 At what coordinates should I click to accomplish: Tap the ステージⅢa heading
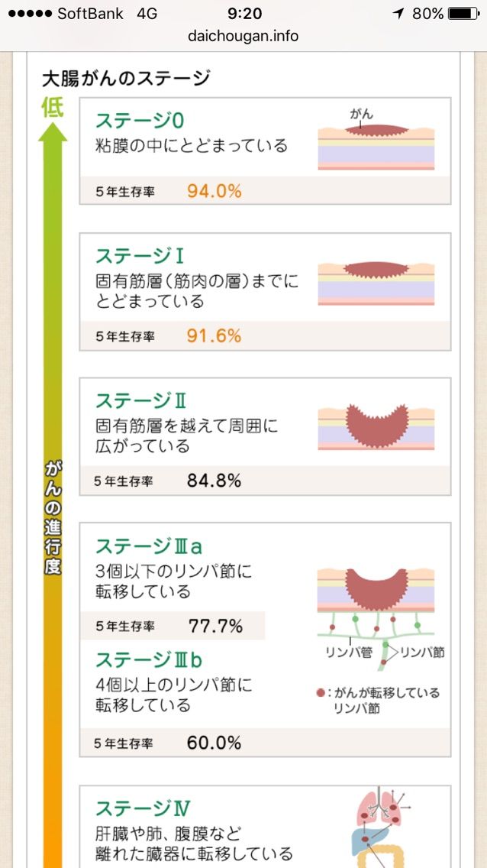click(149, 546)
